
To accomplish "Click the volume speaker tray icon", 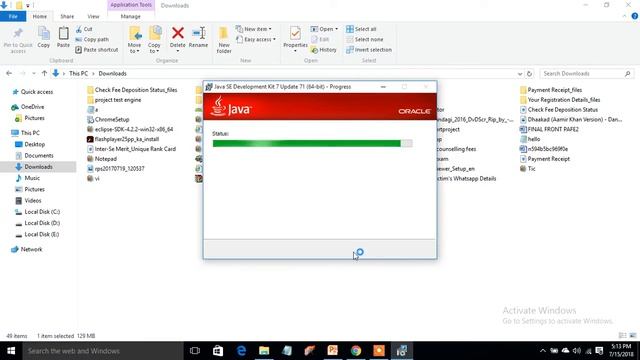I will [577, 351].
